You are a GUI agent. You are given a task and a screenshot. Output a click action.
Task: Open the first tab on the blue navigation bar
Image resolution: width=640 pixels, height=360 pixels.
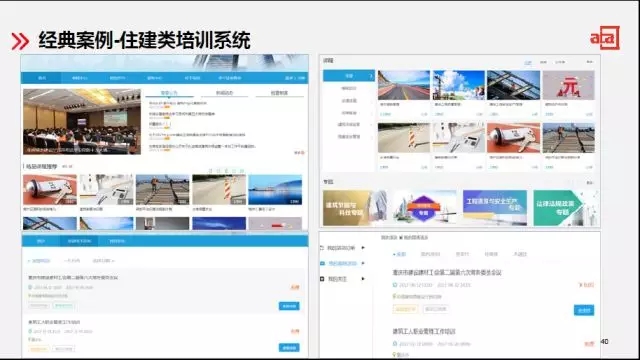tap(42, 78)
